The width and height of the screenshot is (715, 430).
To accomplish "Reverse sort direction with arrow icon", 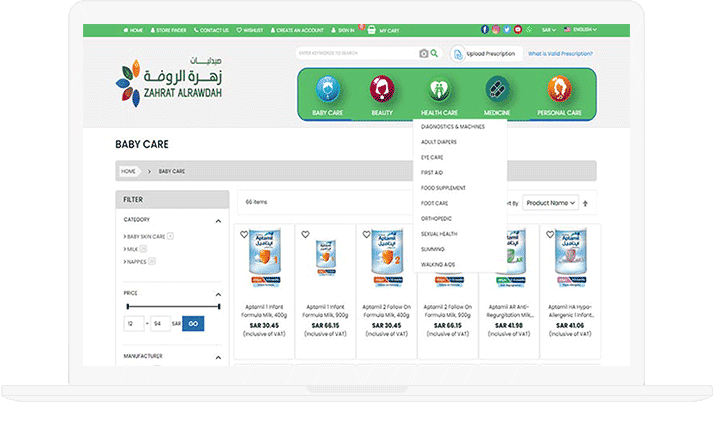I will click(x=586, y=203).
